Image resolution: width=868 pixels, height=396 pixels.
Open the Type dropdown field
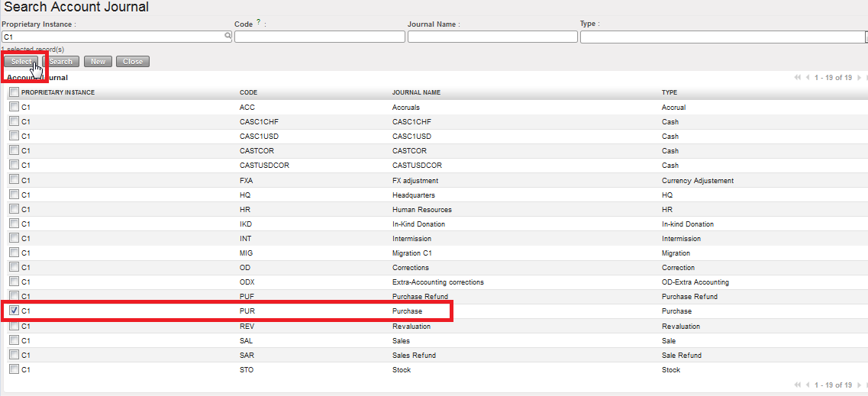click(x=721, y=37)
